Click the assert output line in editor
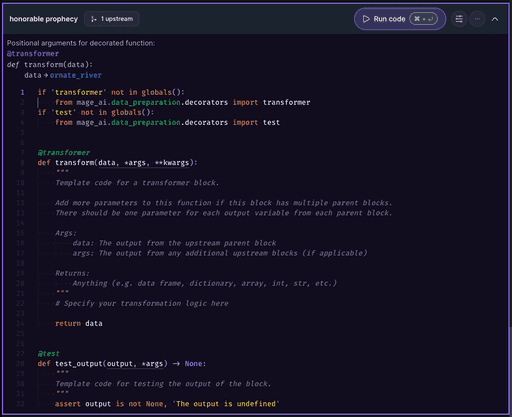The height and width of the screenshot is (417, 512). tap(167, 404)
